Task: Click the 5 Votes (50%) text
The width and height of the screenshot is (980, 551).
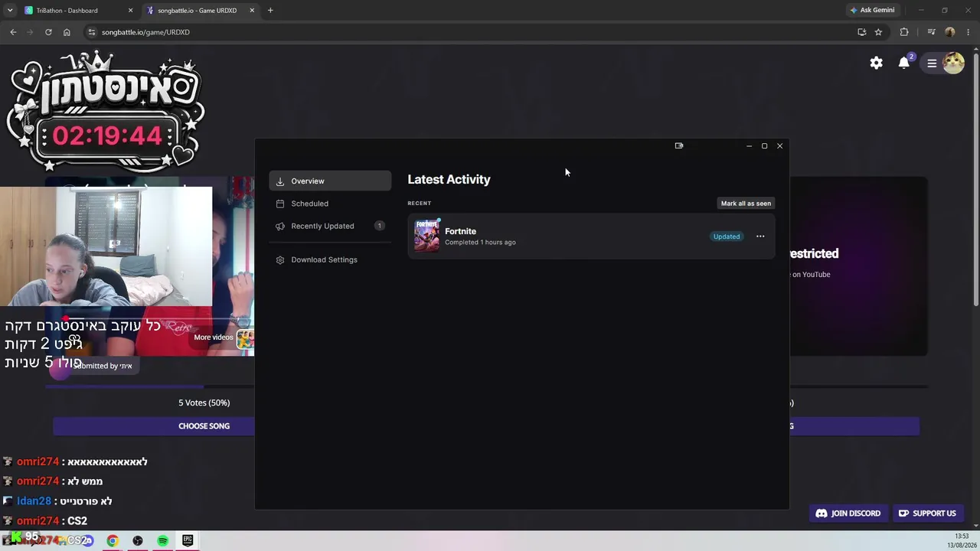Action: [204, 403]
